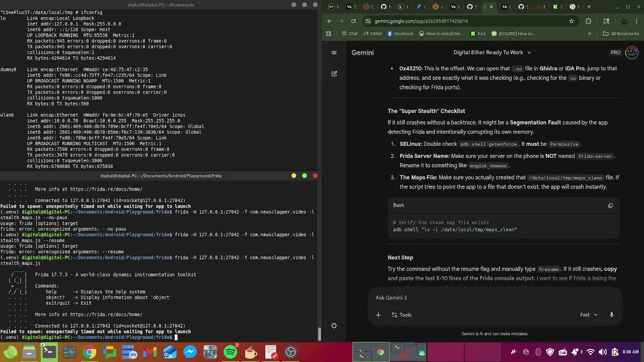Open the file manager from the taskbar

click(x=29, y=352)
